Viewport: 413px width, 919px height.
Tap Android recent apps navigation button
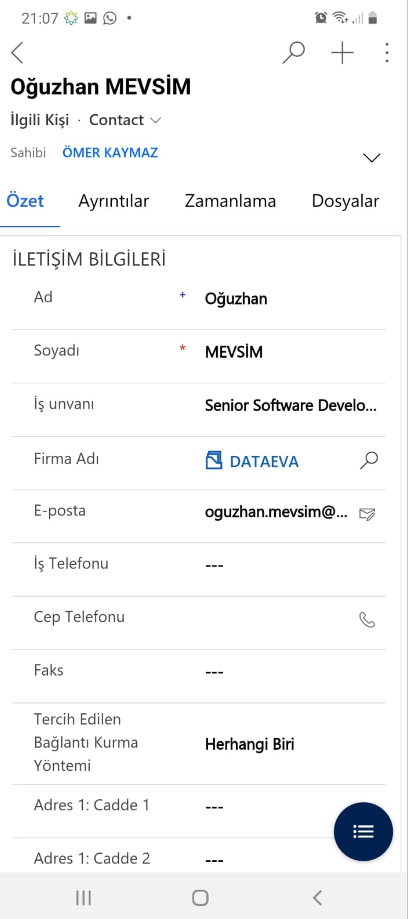click(84, 897)
